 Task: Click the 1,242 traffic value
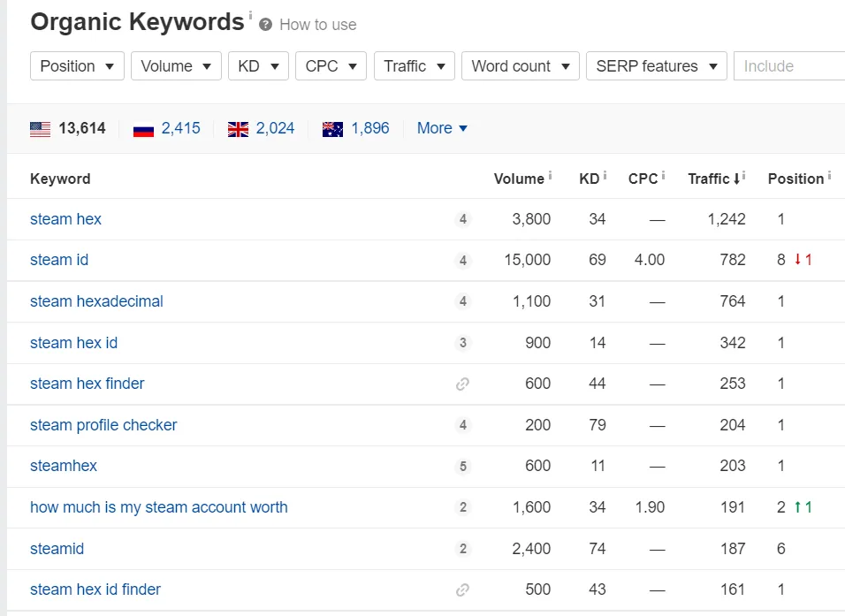[727, 219]
